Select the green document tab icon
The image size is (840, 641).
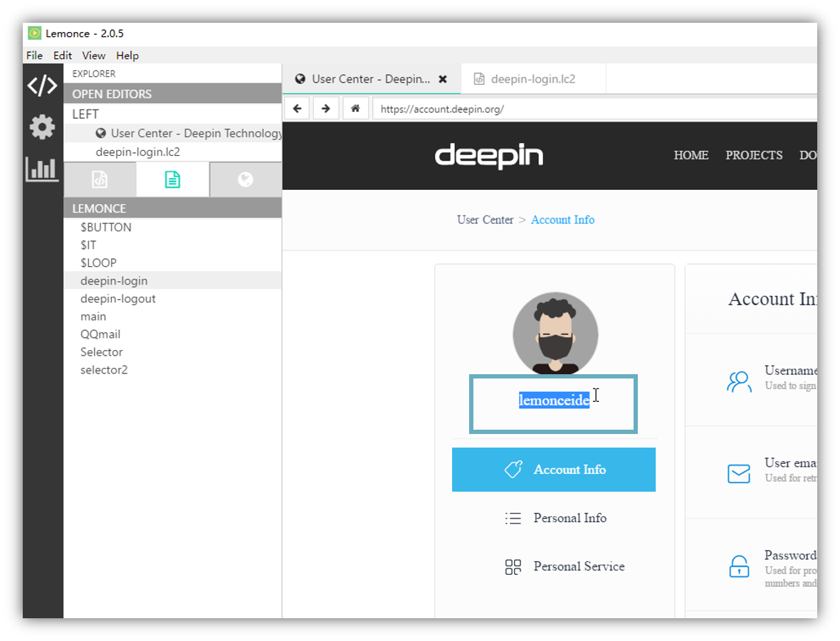(x=172, y=179)
